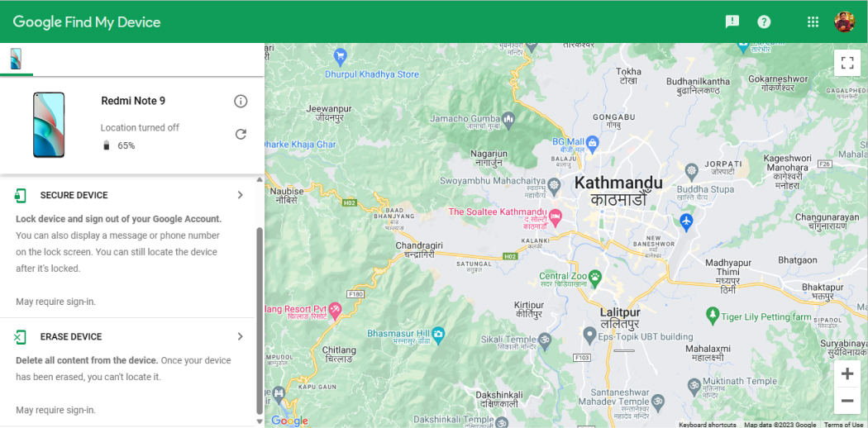Select the ERASE DEVICE heading
The width and height of the screenshot is (868, 428).
coord(71,337)
